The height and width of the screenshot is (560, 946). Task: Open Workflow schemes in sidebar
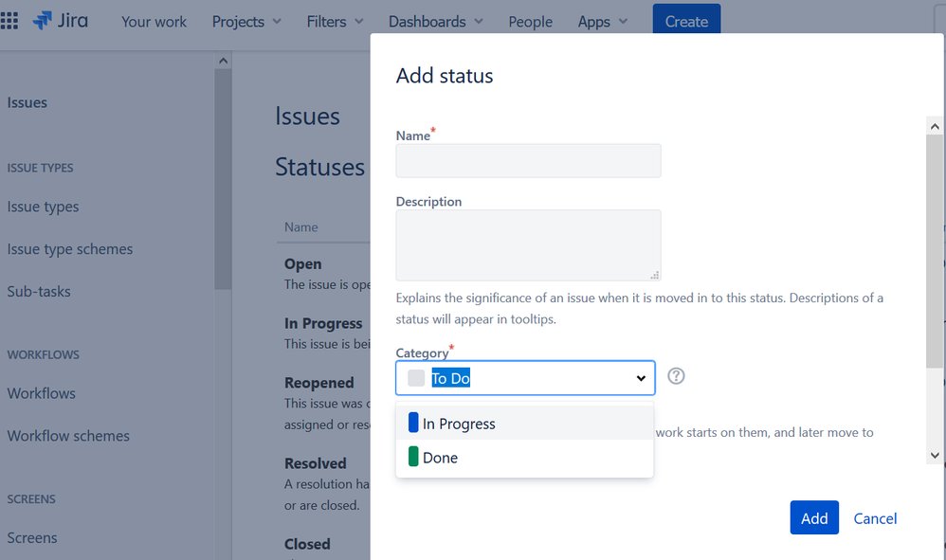click(68, 436)
